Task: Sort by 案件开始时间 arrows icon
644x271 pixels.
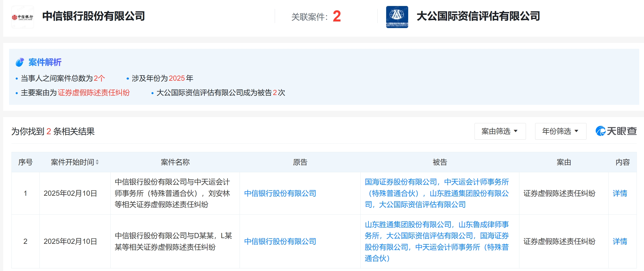Action: click(97, 162)
